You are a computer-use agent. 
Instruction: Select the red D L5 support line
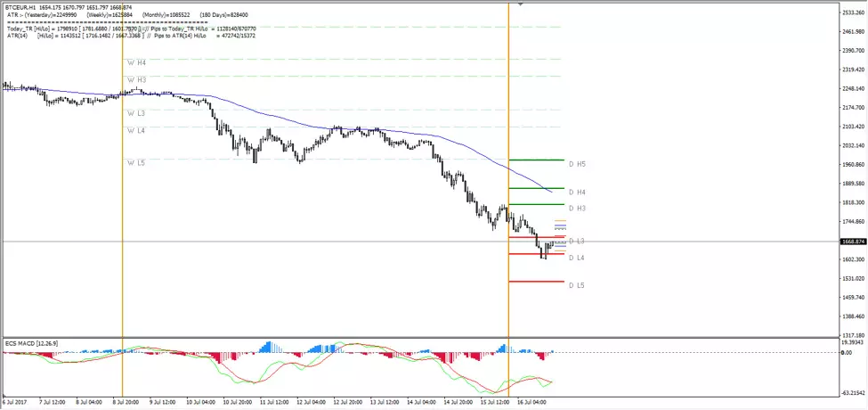(x=537, y=282)
